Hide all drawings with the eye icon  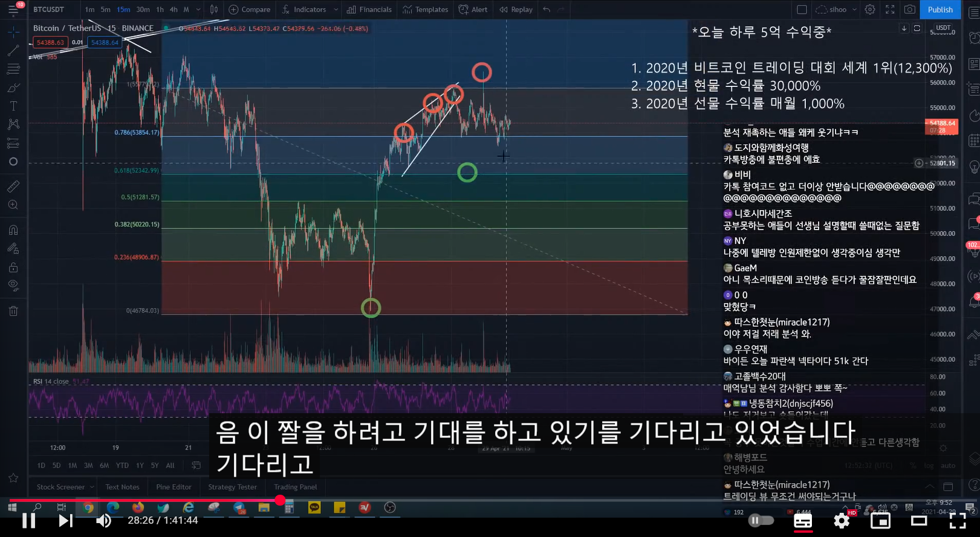click(13, 285)
